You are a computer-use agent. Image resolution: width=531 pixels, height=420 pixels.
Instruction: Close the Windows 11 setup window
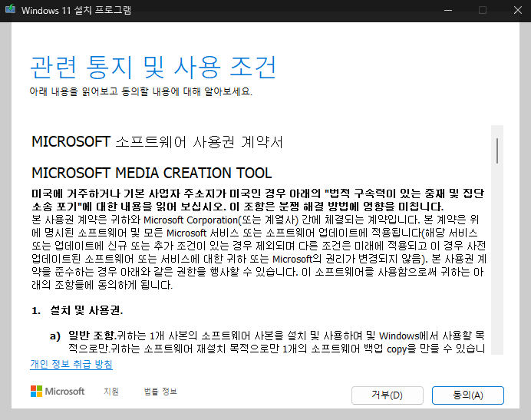pos(517,10)
